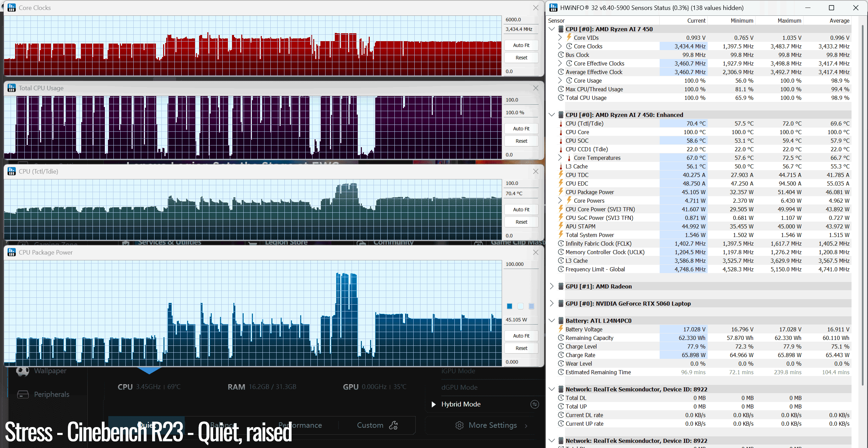Click the clock icon beside Bus Clock
Screen dimensions: 868x448
(x=561, y=55)
